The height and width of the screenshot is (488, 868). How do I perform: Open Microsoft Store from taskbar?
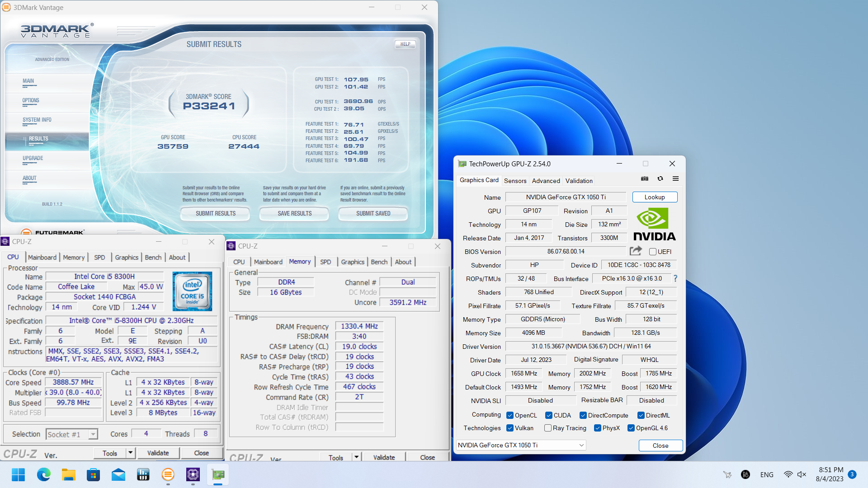click(x=94, y=475)
